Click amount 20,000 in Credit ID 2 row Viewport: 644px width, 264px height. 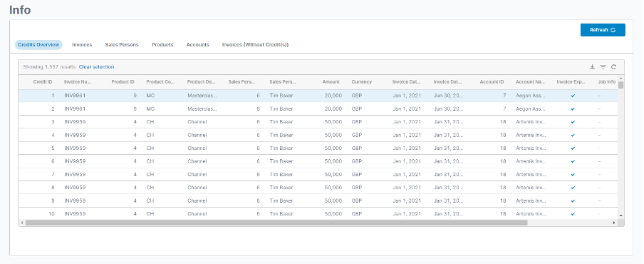tap(333, 109)
